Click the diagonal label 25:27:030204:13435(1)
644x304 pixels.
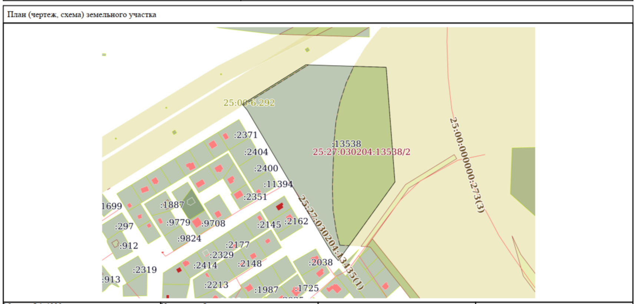tap(331, 242)
